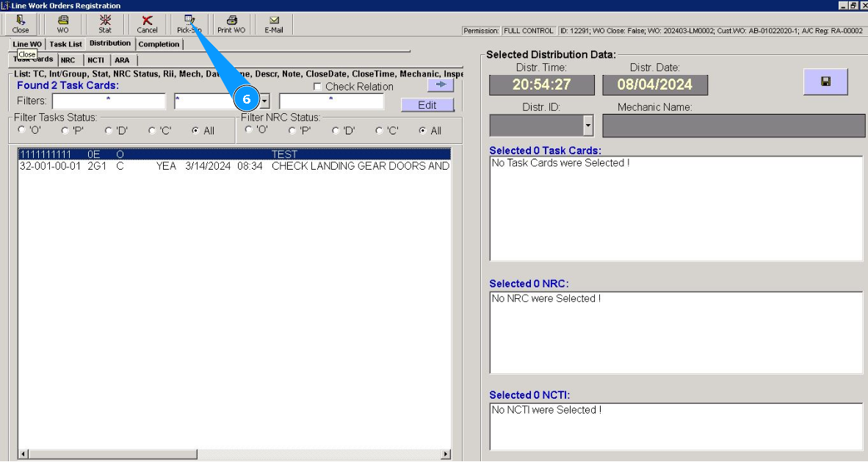This screenshot has height=462, width=868.
Task: Click the third Filters input field
Action: [x=332, y=101]
